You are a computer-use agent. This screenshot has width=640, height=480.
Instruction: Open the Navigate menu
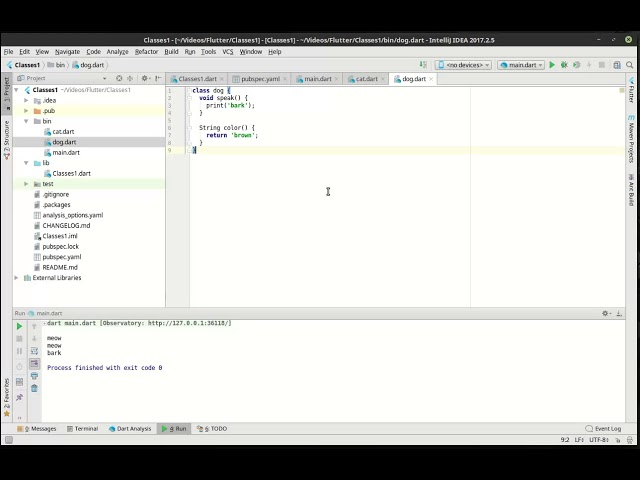tap(67, 52)
